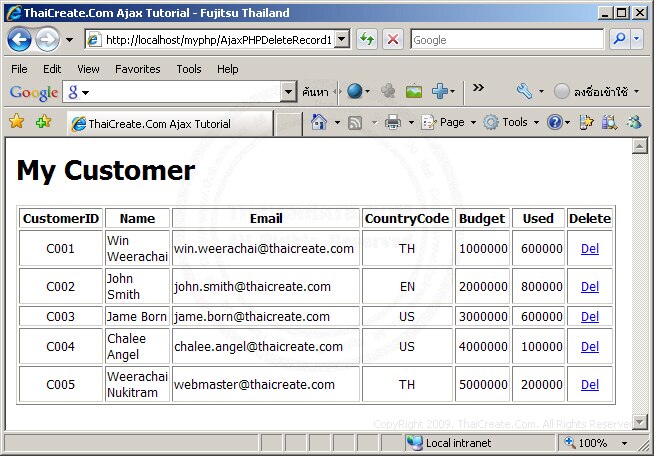Click the RSS Feeds icon
The image size is (654, 456).
point(355,123)
